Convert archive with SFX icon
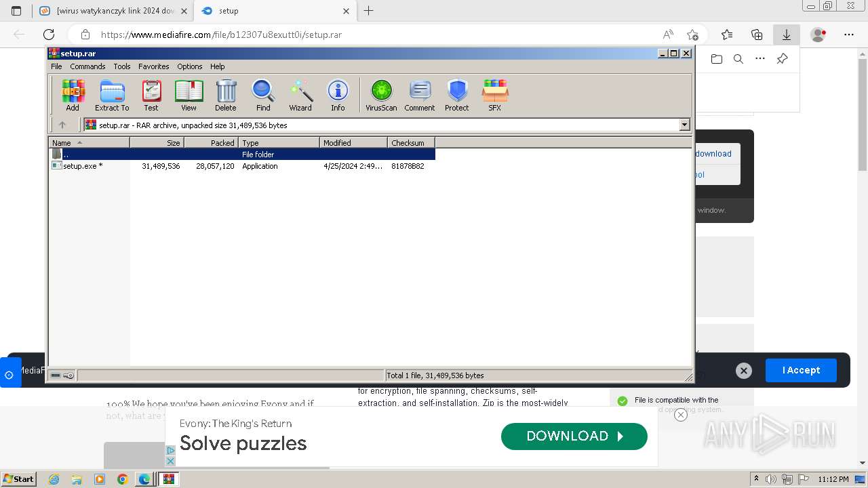This screenshot has height=488, width=868. coord(495,95)
